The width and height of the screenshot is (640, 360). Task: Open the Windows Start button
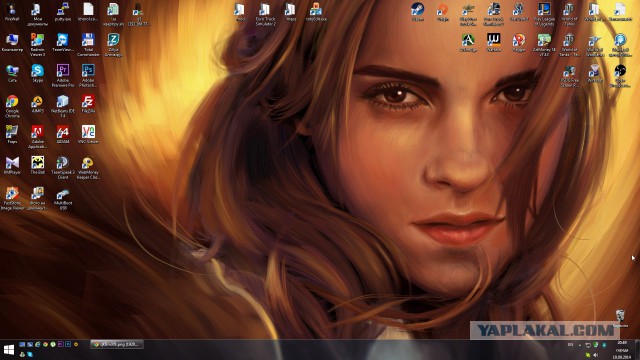(9, 350)
